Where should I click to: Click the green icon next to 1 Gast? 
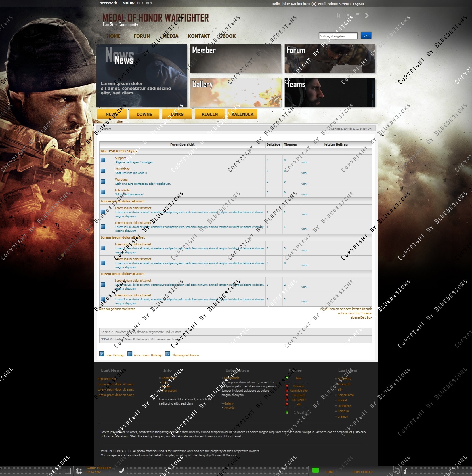(287, 412)
